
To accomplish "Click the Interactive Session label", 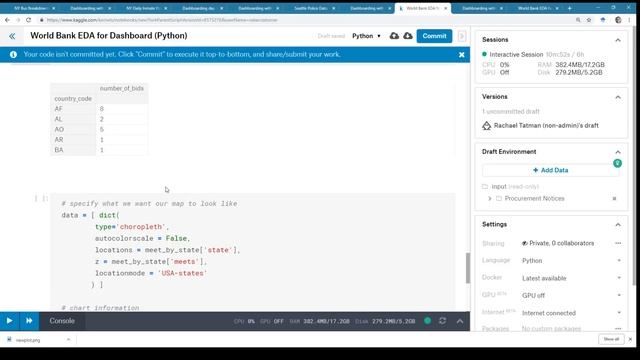I will (x=516, y=54).
